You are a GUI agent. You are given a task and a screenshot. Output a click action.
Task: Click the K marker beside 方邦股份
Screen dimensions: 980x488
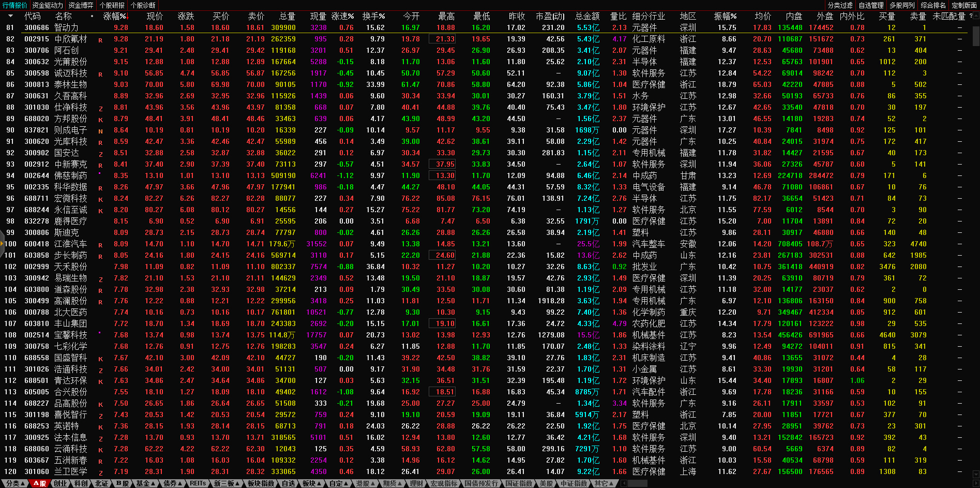[x=100, y=120]
